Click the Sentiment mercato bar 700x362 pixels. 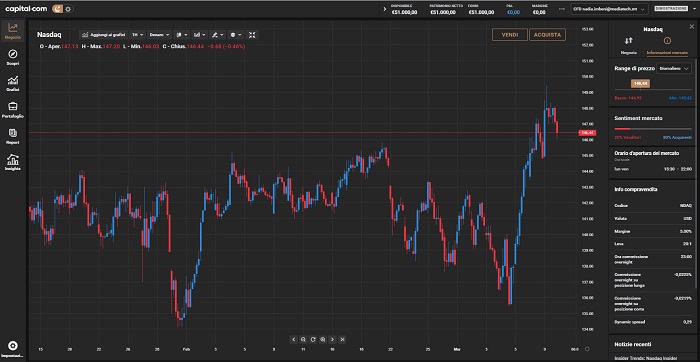653,129
